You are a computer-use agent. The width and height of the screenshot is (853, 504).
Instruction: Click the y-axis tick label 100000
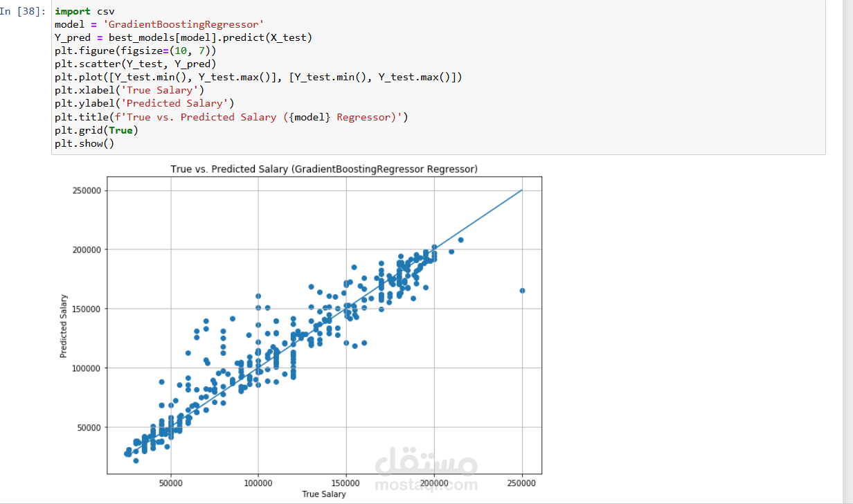(x=86, y=368)
